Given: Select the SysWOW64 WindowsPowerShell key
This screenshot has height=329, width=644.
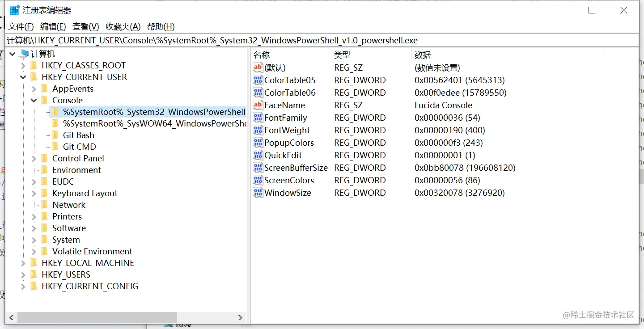Looking at the screenshot, I should (155, 123).
